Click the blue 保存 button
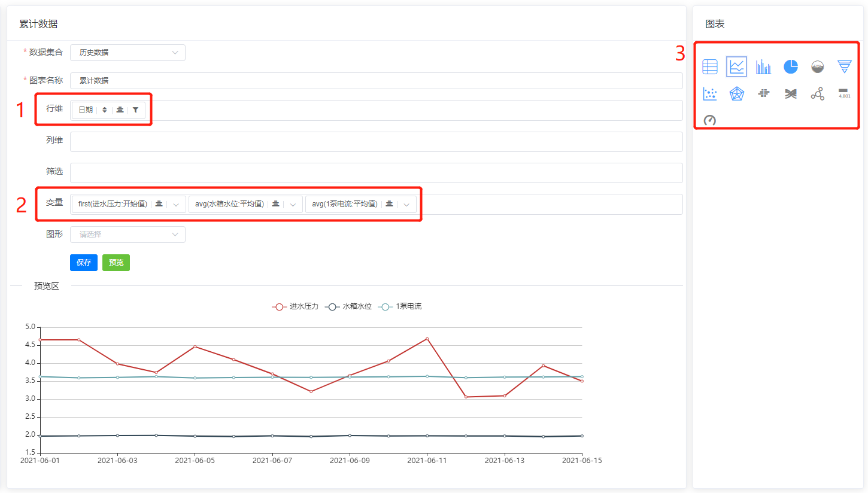Viewport: 868px width, 493px height. (84, 263)
